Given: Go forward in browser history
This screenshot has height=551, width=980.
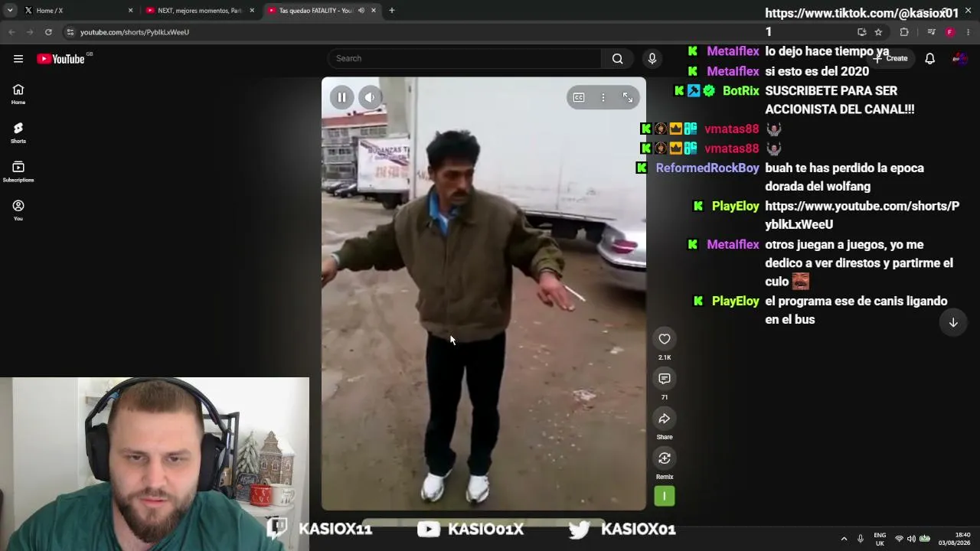Looking at the screenshot, I should 30,32.
